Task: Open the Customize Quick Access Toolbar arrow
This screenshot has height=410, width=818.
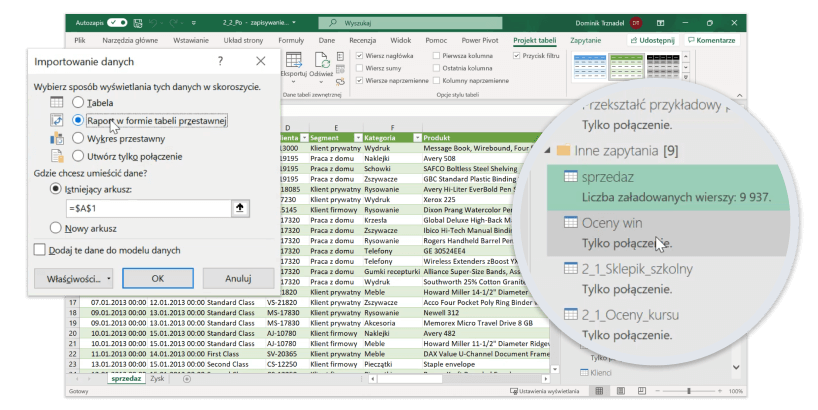Action: click(194, 23)
